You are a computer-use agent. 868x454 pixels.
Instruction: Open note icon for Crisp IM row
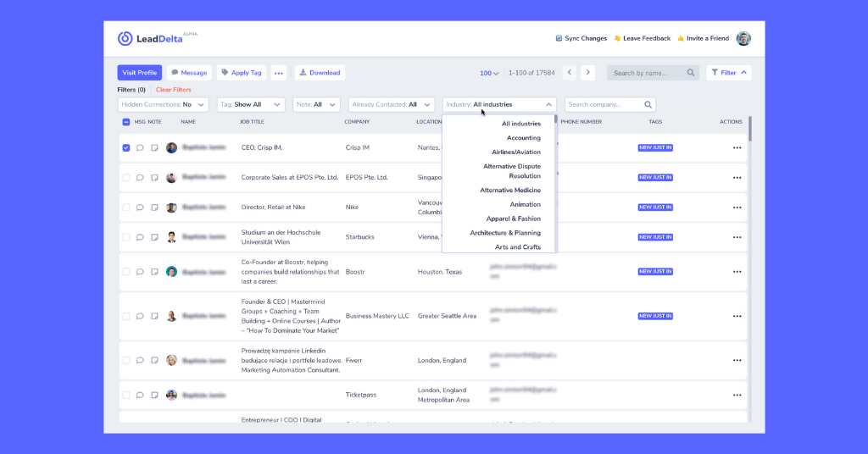pos(154,147)
